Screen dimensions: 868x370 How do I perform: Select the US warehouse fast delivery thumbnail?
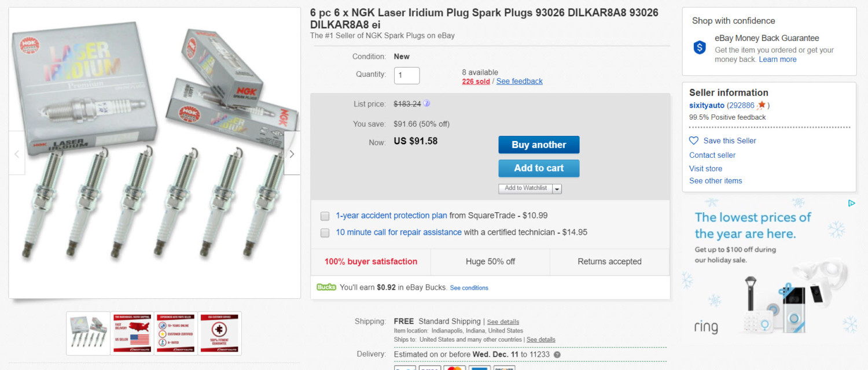132,334
